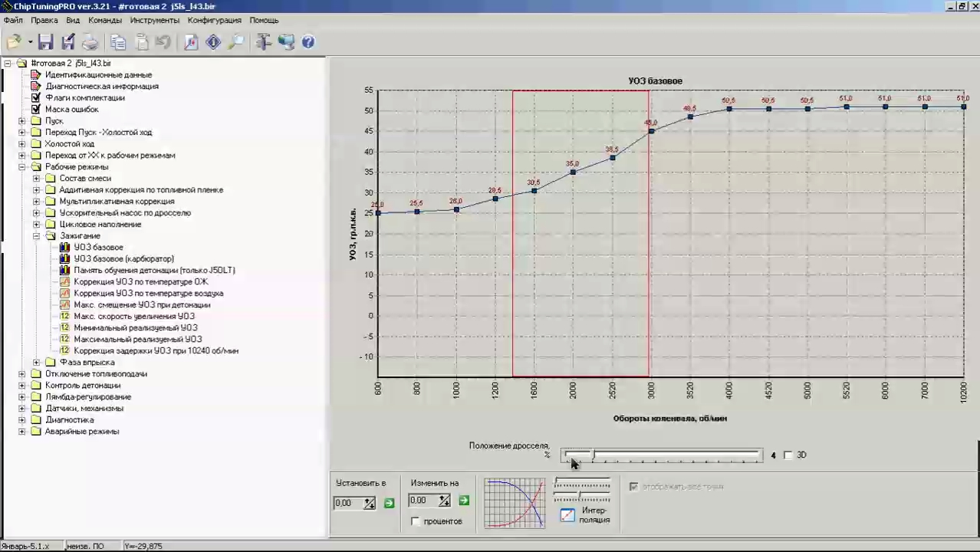Enable the 3D view checkbox
The height and width of the screenshot is (552, 980).
(788, 455)
